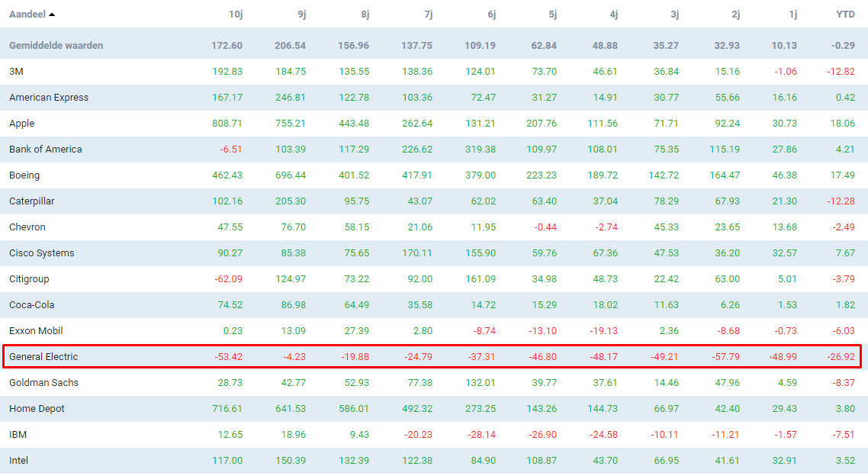868x476 pixels.
Task: Click Exxon Mobil's 4j value -19.13
Action: [603, 331]
